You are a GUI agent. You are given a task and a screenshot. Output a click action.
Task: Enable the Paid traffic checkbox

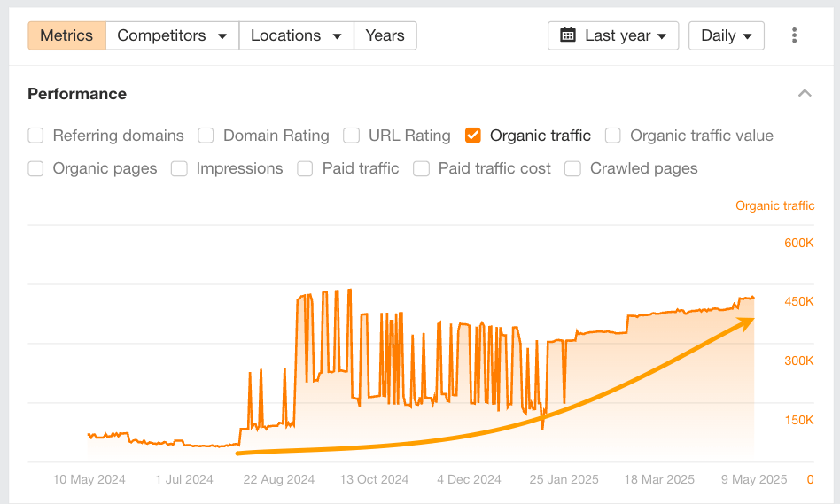point(306,168)
